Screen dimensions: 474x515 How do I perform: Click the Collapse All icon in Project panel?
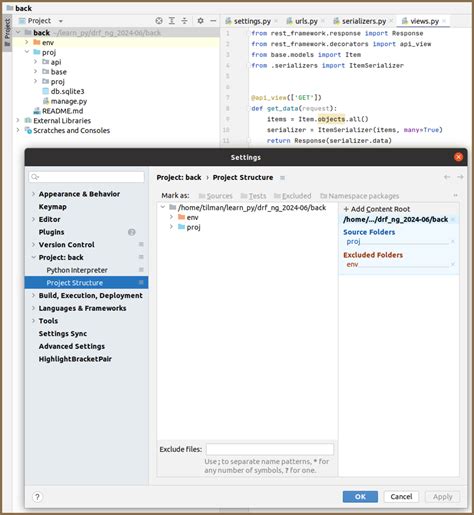pyautogui.click(x=184, y=21)
